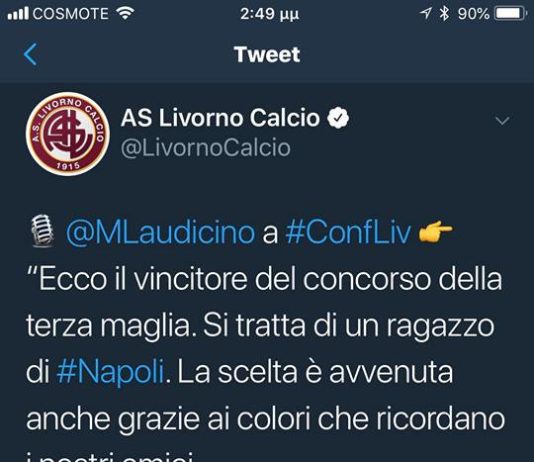Tap the cellular signal bars
This screenshot has width=534, height=462.
tap(18, 14)
